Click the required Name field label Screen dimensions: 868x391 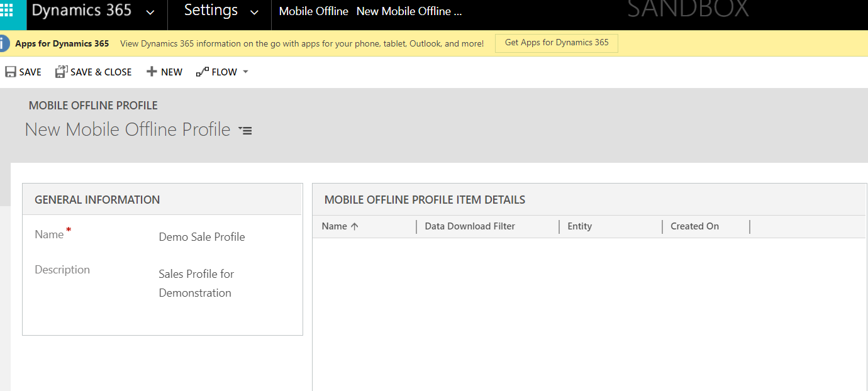53,234
